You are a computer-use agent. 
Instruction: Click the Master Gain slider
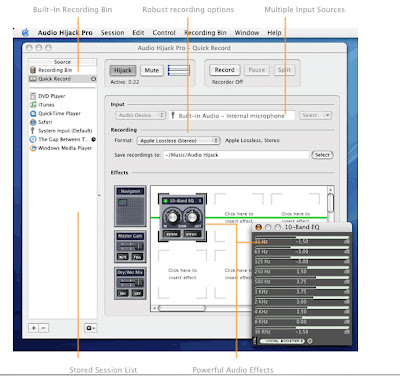pos(130,246)
